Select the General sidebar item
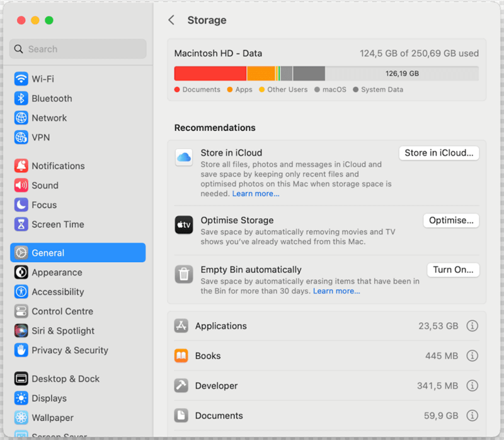 click(77, 253)
